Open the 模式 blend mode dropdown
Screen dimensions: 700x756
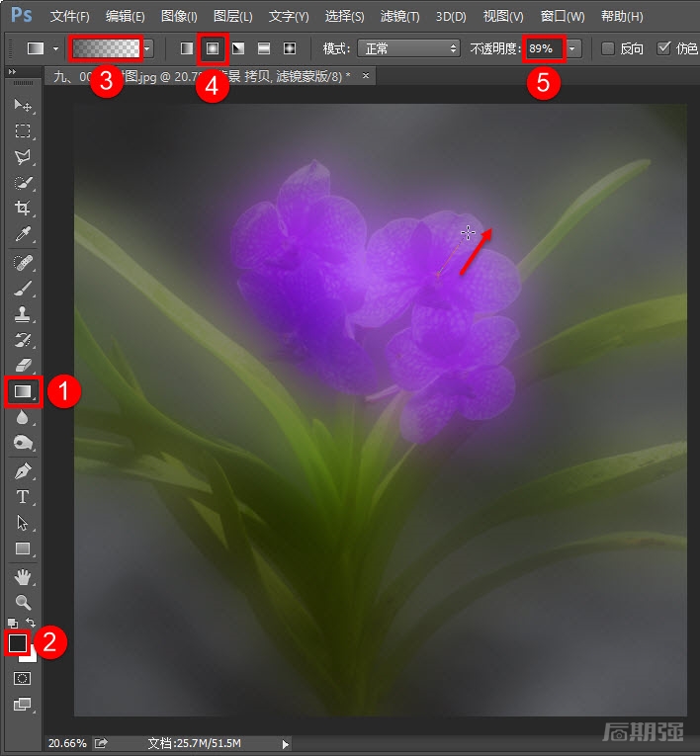click(x=408, y=48)
